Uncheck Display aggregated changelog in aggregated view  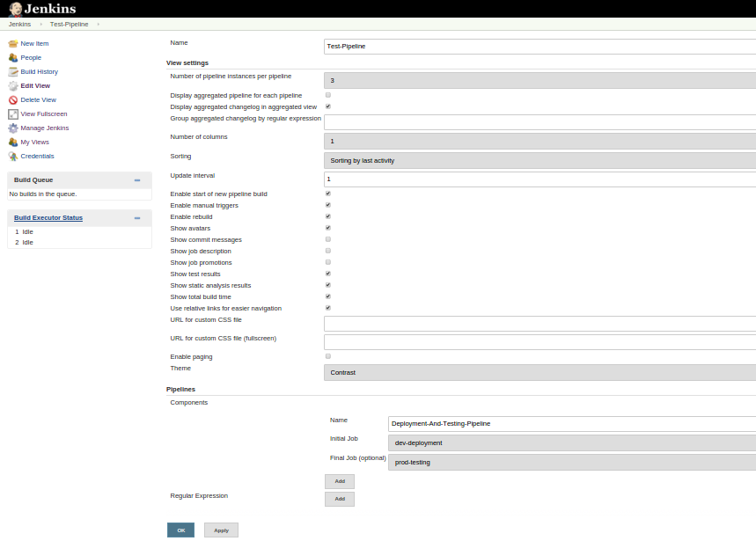(328, 106)
